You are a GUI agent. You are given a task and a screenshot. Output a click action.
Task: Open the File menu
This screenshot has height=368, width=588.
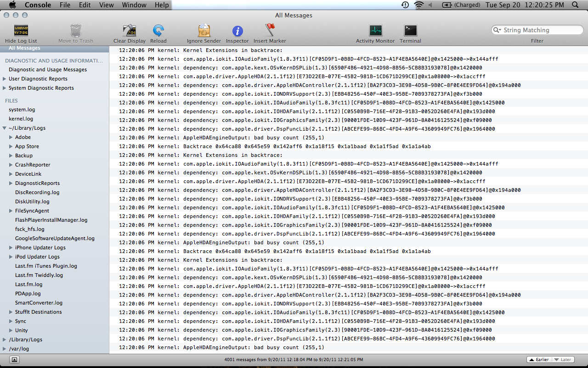(x=65, y=5)
